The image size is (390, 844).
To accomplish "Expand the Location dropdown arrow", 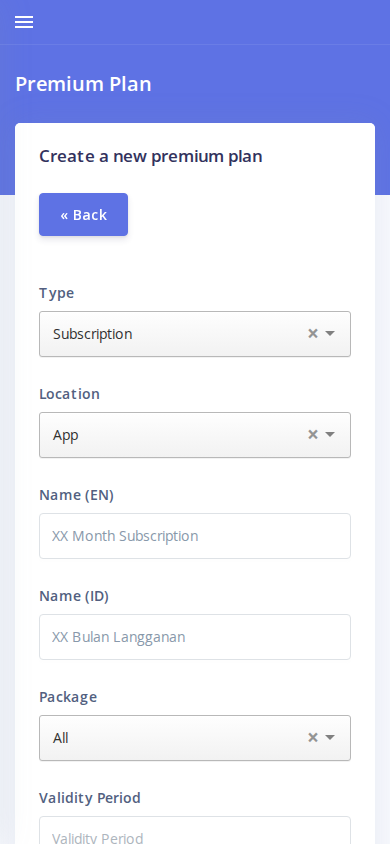I will (330, 434).
